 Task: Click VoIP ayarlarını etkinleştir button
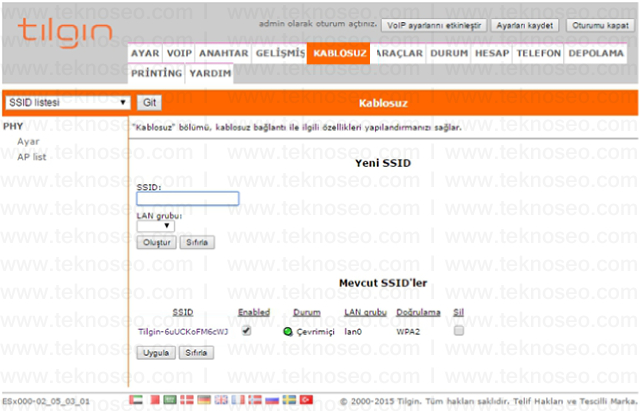point(434,25)
